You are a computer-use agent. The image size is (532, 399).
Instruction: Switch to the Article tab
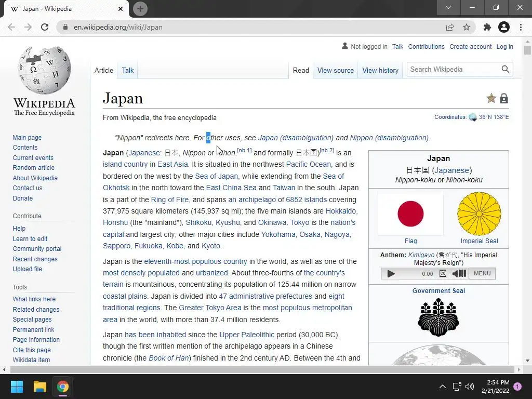point(104,70)
